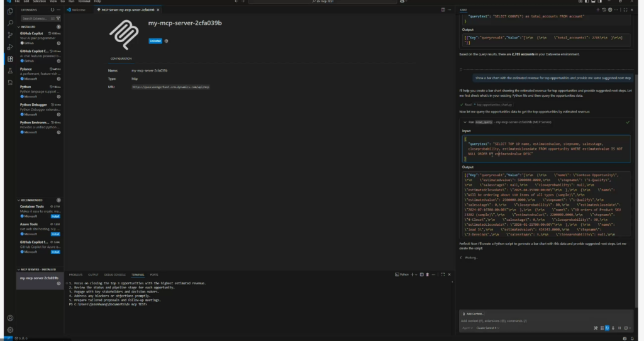Viewport: 644px width, 341px height.
Task: Open the Explorer view in activity bar
Action: pyautogui.click(x=10, y=11)
